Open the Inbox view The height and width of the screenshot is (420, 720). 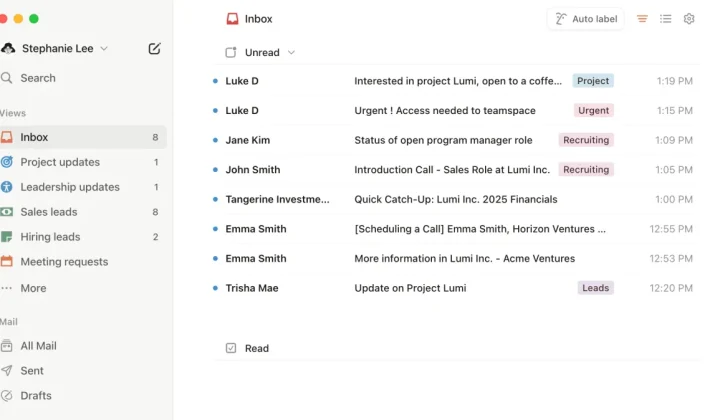(83, 137)
